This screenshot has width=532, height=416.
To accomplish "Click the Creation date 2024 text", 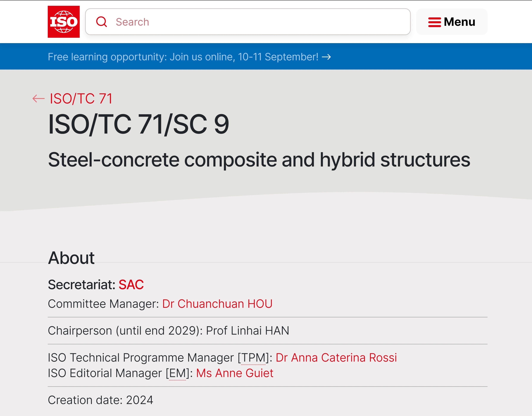I will 100,400.
